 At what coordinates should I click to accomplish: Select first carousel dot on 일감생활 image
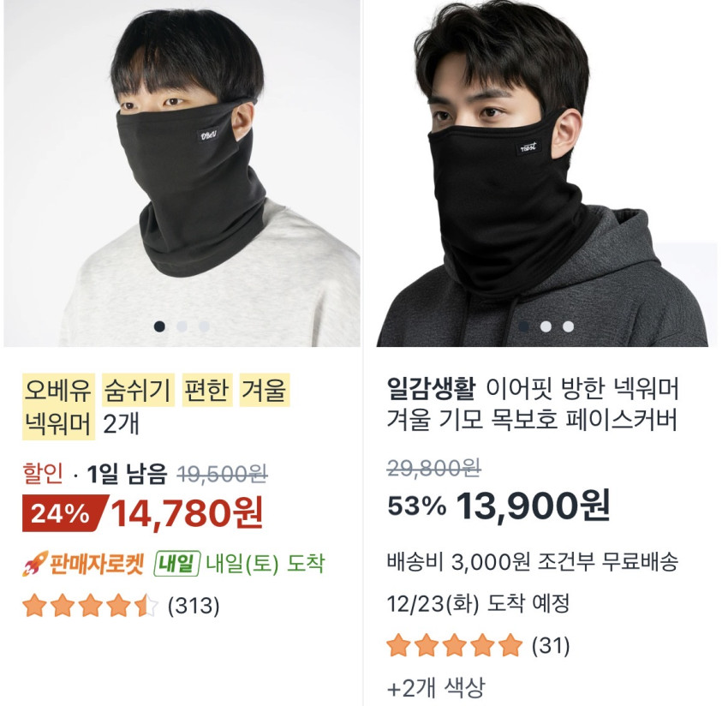(523, 326)
